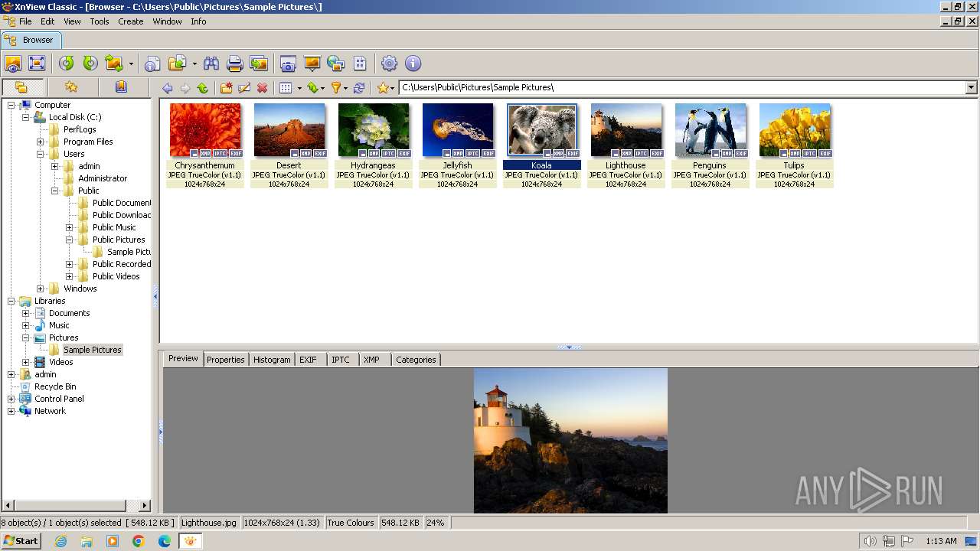Click the blue About info icon
The image size is (980, 551).
413,64
